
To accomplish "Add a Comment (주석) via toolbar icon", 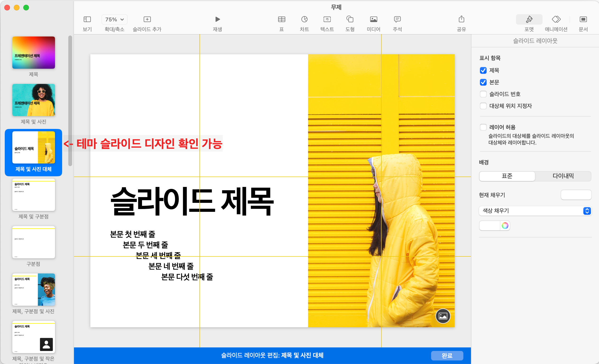I will pos(397,19).
